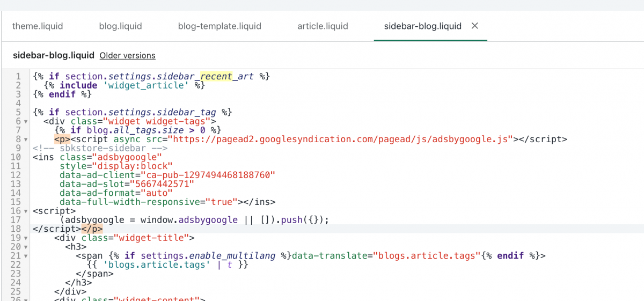Screen dimensions: 644x301
Task: Open Older versions link
Action: [x=127, y=55]
